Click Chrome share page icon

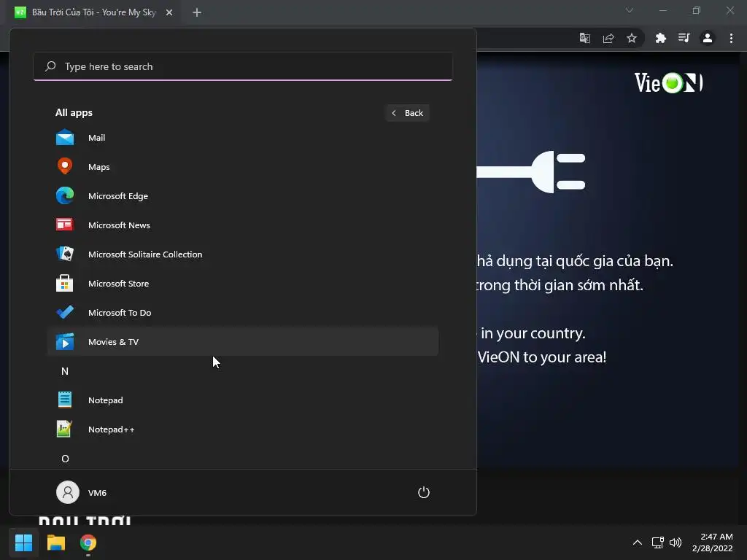[x=608, y=38]
